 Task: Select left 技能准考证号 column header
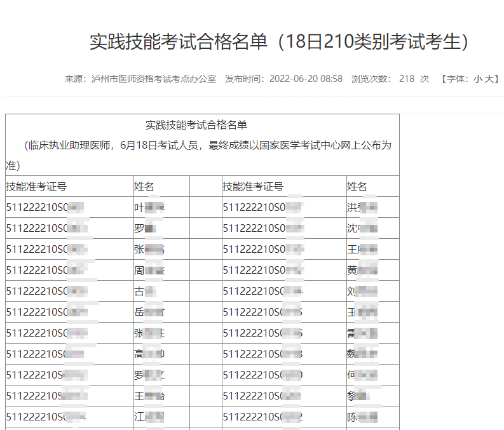point(36,187)
